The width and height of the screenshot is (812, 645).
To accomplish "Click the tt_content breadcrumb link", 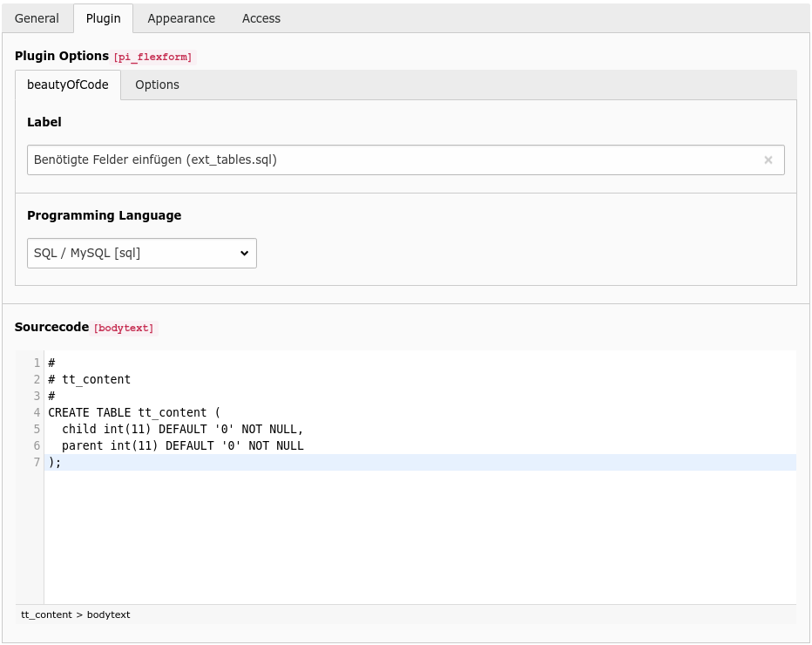I will (x=46, y=614).
